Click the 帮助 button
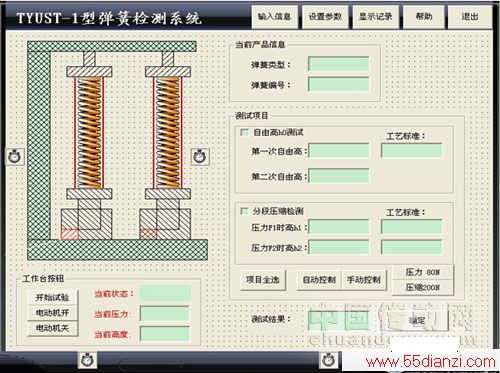The height and width of the screenshot is (373, 500). [x=424, y=17]
